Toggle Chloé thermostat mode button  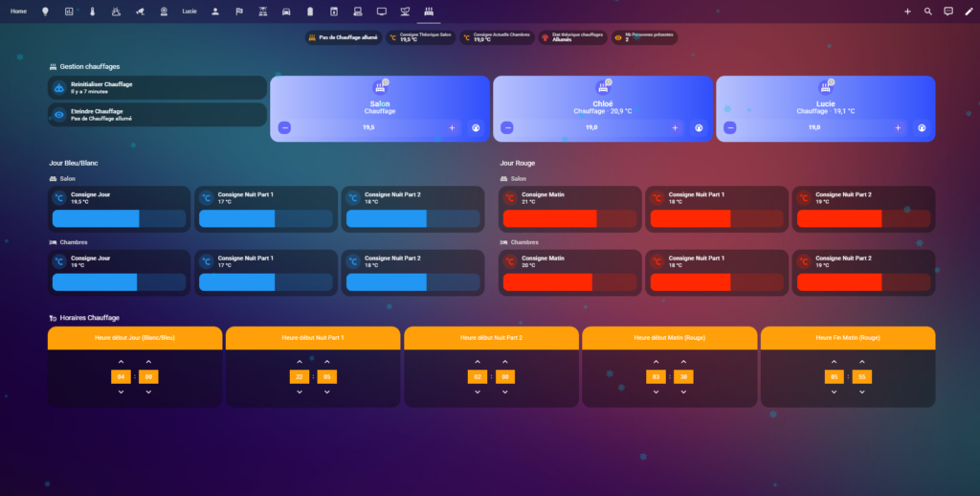click(699, 127)
